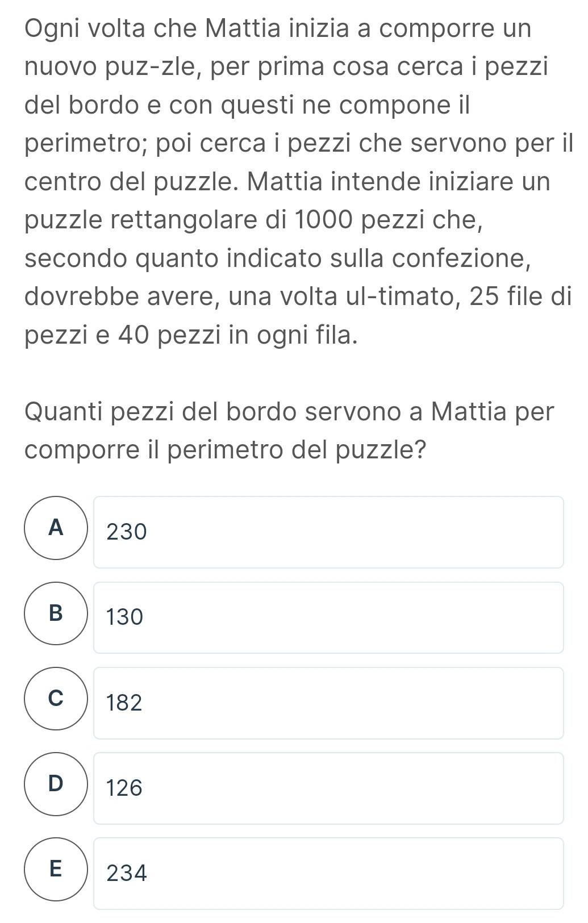Image resolution: width=588 pixels, height=923 pixels.
Task: Click the number 234 text
Action: (127, 874)
